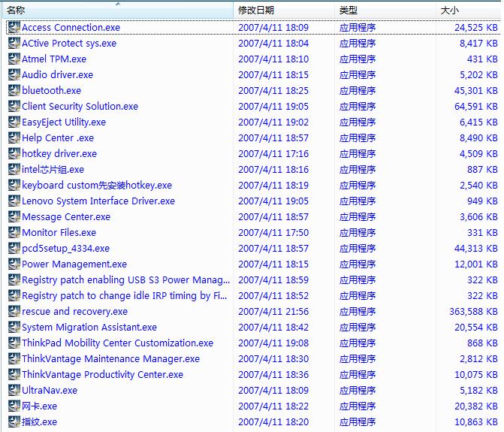Select file name Registry patch enabling USB S3
504x432 pixels.
[126, 280]
